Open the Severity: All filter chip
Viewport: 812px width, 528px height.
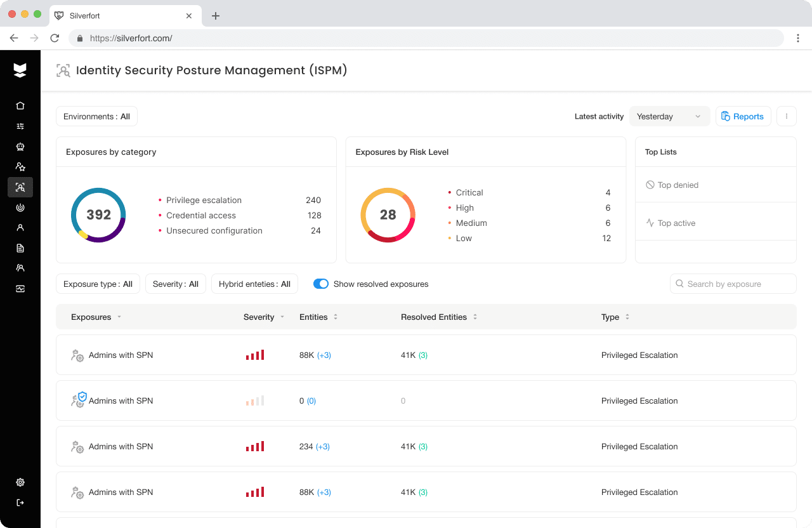tap(176, 284)
